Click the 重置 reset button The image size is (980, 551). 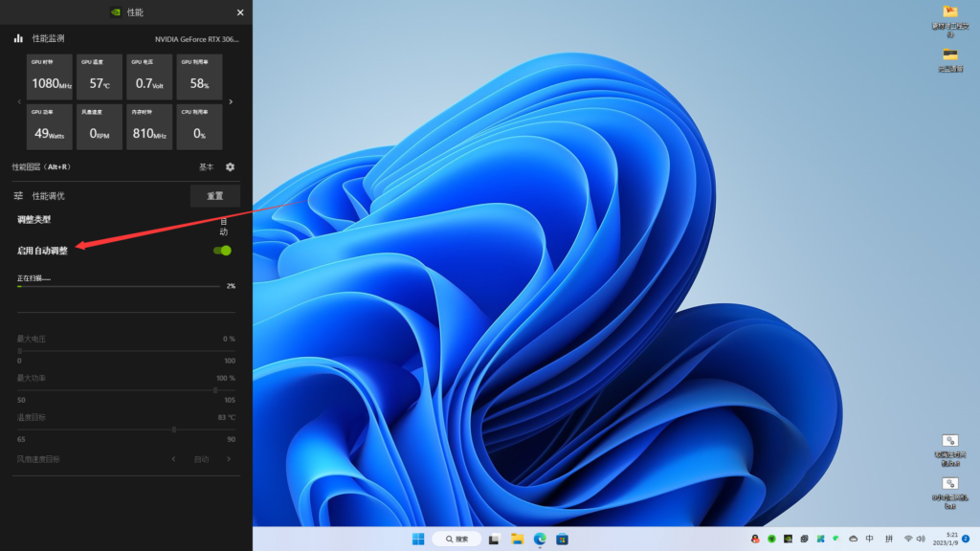coord(215,196)
